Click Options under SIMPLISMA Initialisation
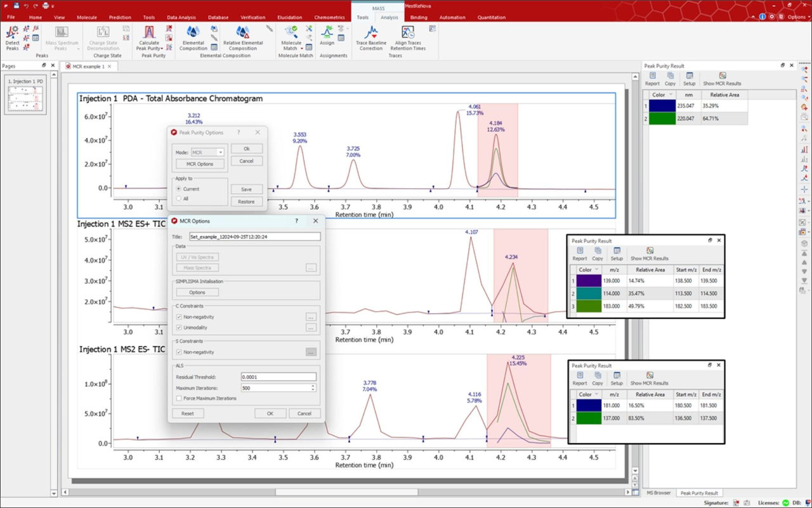Viewport: 812px width, 508px height. [197, 292]
